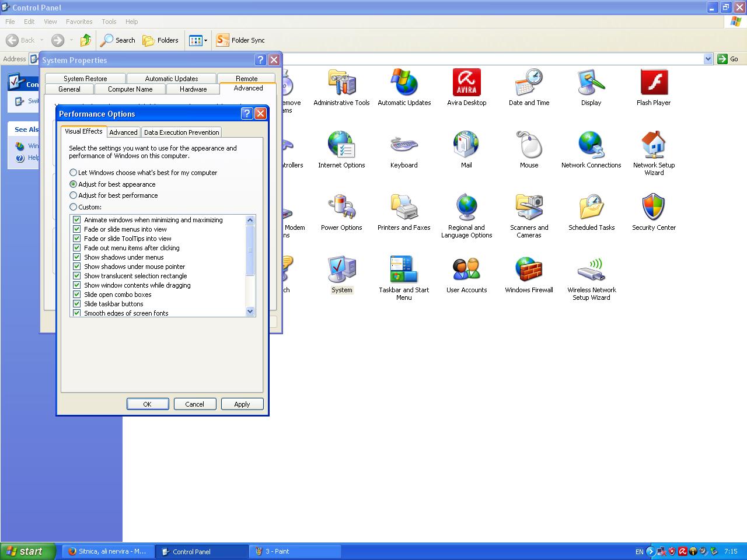Select Let Windows choose what's best
Screen dimensions: 747x560
(74, 173)
